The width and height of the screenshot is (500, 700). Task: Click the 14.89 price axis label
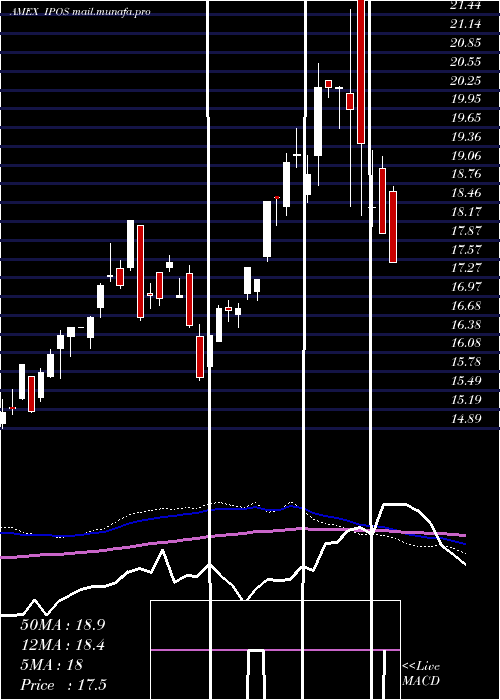click(x=466, y=418)
